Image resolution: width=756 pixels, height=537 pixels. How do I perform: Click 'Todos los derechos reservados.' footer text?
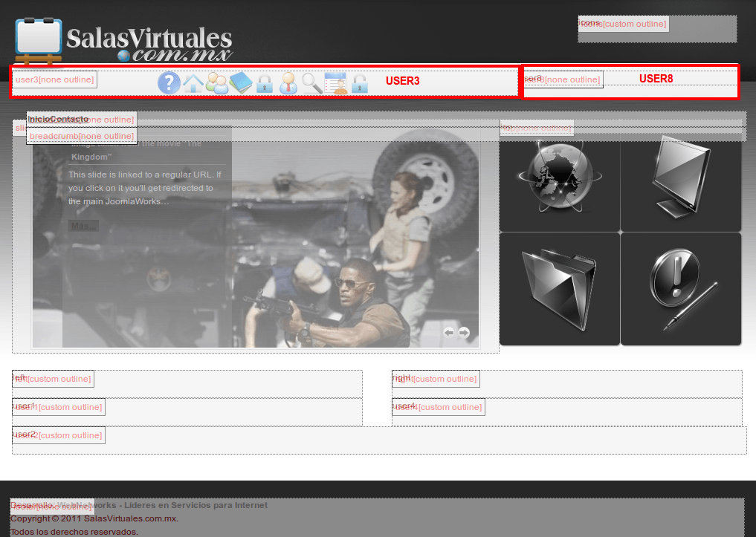tap(74, 532)
